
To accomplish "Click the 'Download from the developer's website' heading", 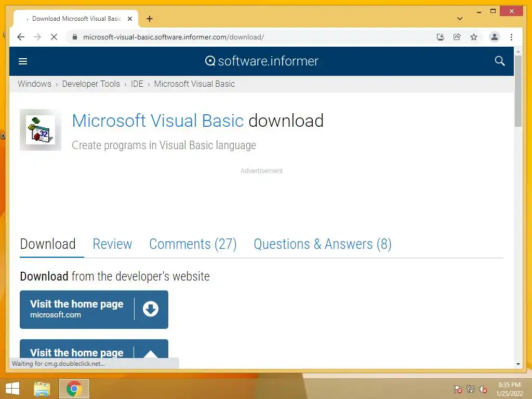I will pyautogui.click(x=115, y=276).
